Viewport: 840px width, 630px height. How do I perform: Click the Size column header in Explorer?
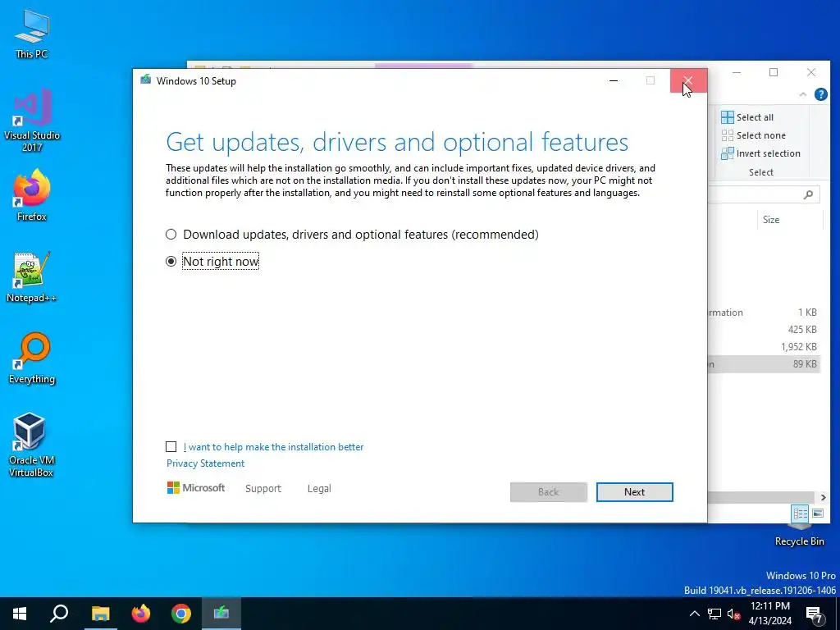pyautogui.click(x=771, y=220)
